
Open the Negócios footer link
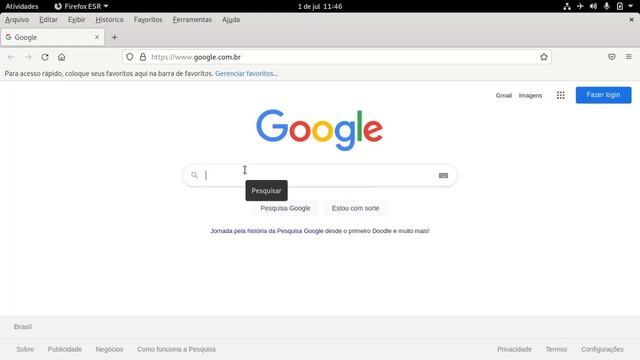pyautogui.click(x=109, y=349)
